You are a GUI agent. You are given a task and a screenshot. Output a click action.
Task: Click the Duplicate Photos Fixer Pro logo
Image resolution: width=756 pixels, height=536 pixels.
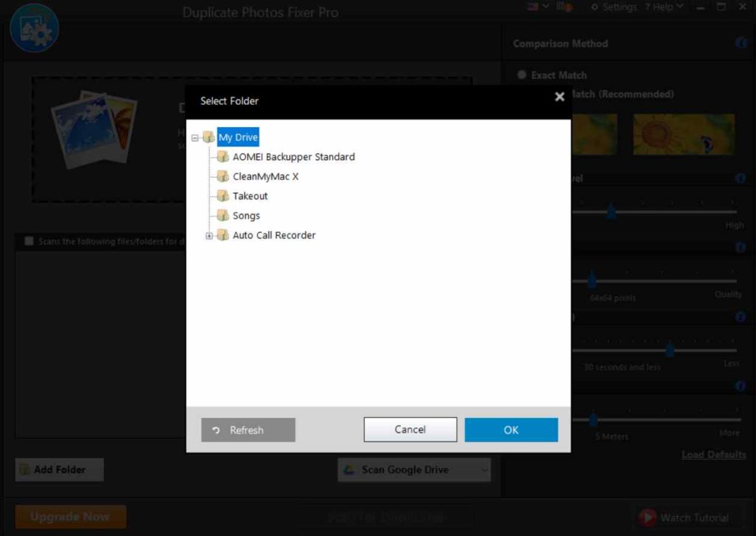coord(34,28)
